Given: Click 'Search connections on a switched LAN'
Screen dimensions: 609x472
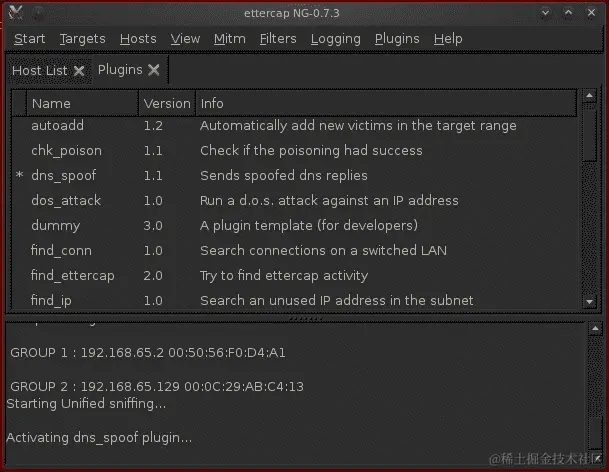Looking at the screenshot, I should [323, 251].
